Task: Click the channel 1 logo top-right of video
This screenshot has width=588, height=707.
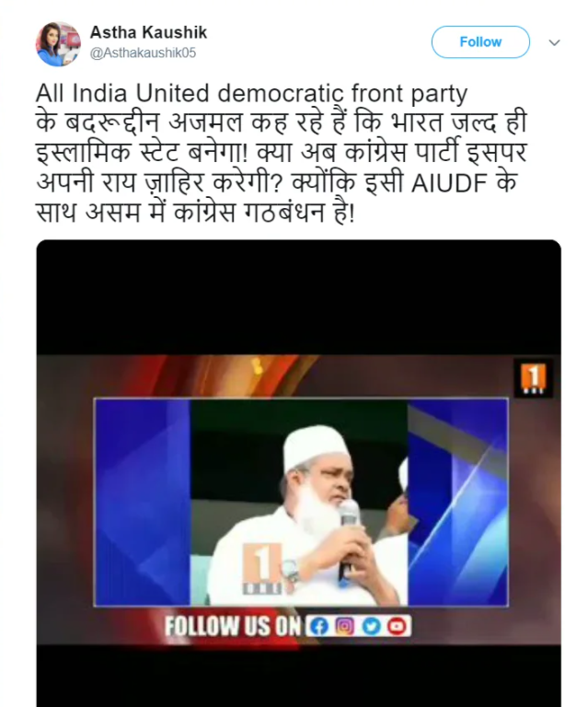Action: (x=534, y=377)
